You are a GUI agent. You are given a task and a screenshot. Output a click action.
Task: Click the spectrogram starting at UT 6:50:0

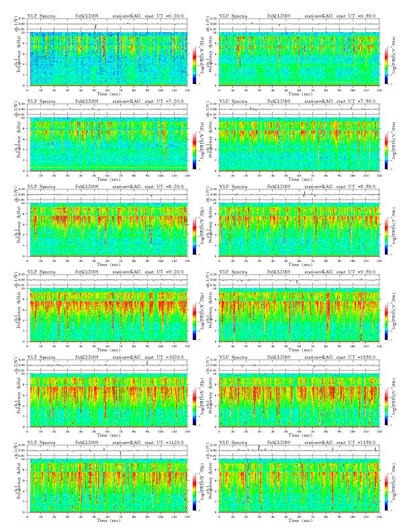click(299, 59)
